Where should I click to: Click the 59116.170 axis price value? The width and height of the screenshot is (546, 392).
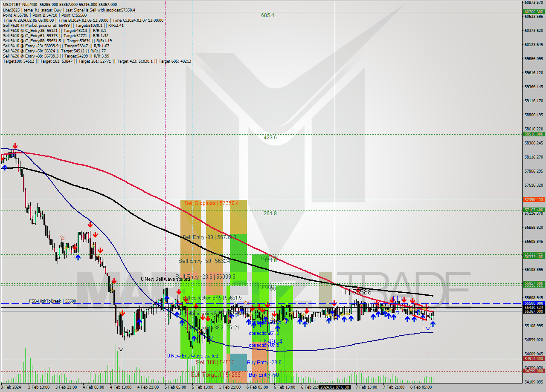click(534, 101)
